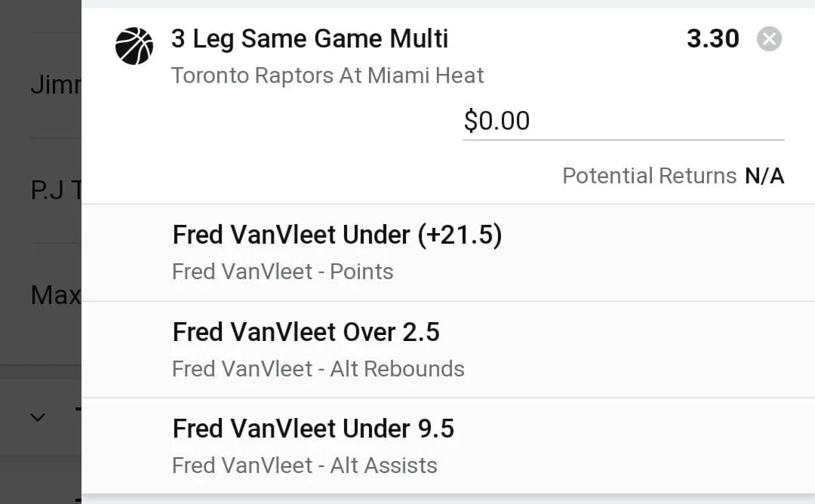Select the Fred VanVleet Over 2.5 leg
This screenshot has width=815, height=504.
click(448, 349)
